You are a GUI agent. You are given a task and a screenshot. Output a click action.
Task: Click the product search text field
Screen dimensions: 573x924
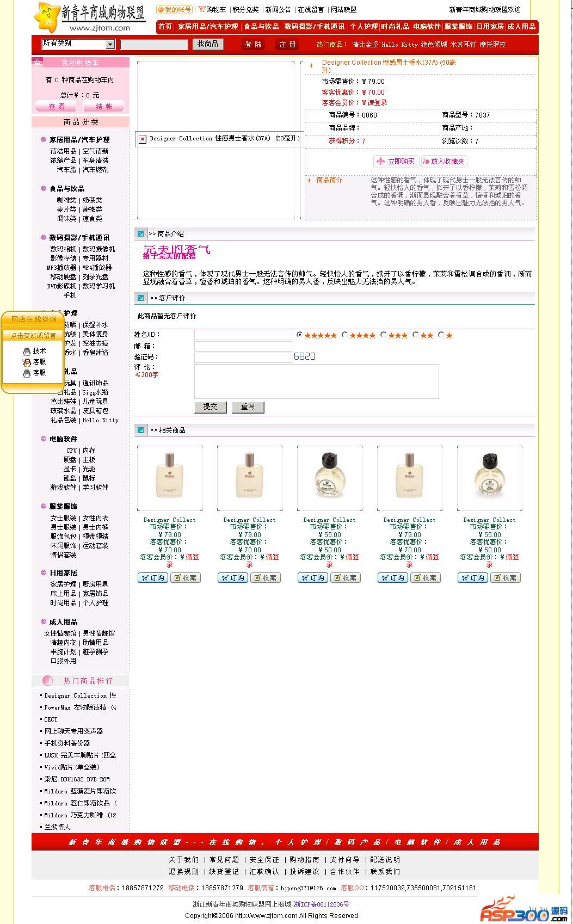coord(154,45)
